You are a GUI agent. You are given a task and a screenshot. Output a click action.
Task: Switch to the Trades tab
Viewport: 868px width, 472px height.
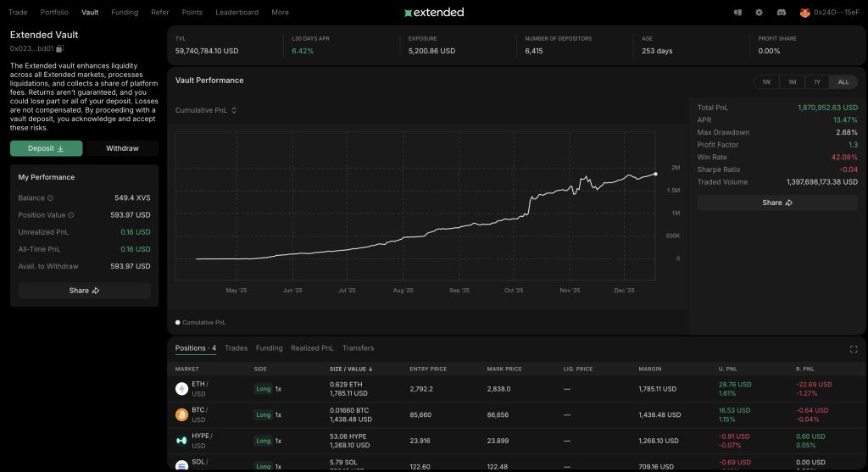236,348
